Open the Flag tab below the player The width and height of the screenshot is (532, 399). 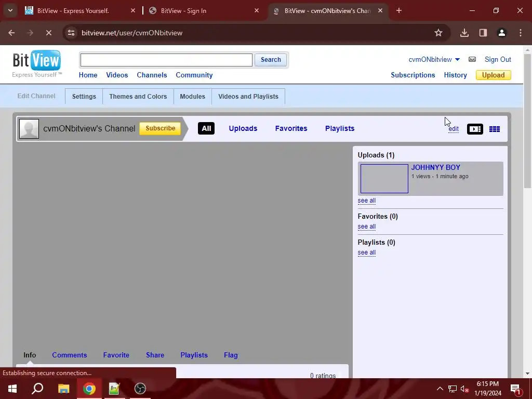tap(231, 355)
